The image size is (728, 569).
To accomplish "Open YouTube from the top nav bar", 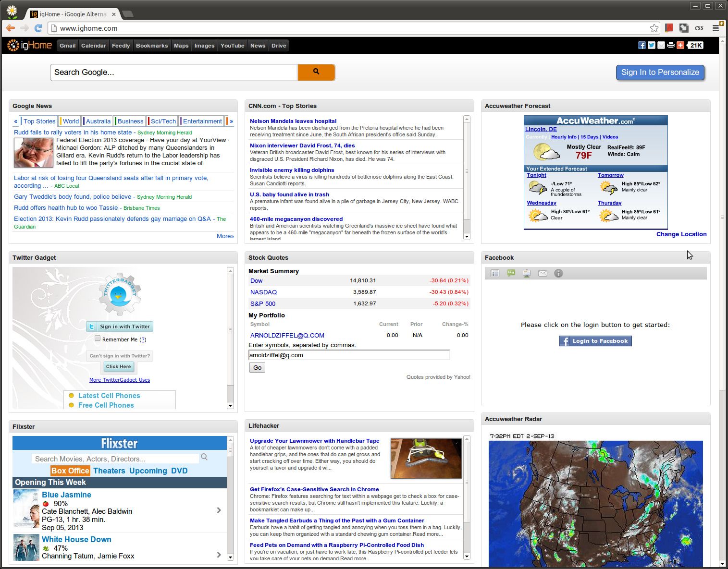I will (x=233, y=46).
